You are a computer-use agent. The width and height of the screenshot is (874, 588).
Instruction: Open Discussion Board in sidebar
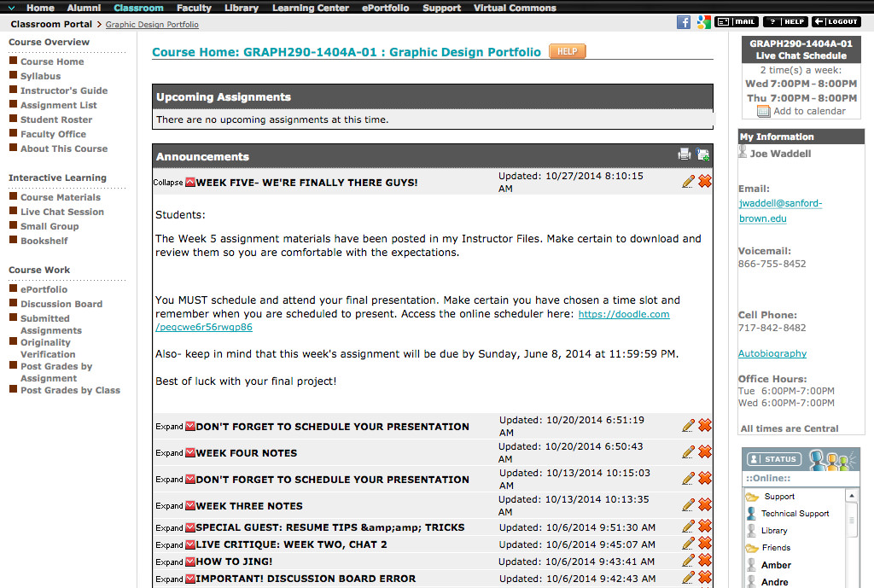click(x=61, y=304)
